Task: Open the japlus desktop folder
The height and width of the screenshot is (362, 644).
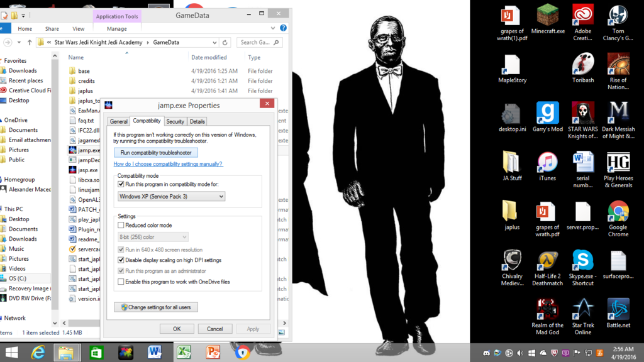Action: tap(512, 216)
